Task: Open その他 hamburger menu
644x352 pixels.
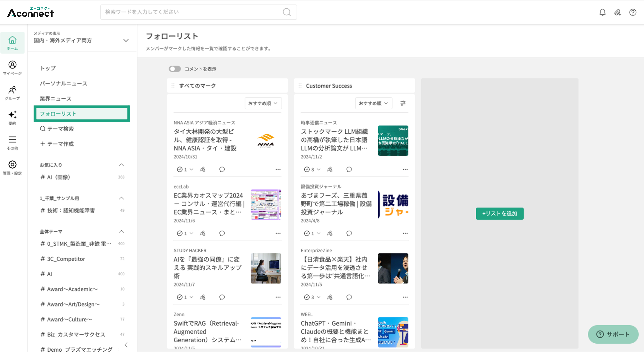Action: (12, 143)
